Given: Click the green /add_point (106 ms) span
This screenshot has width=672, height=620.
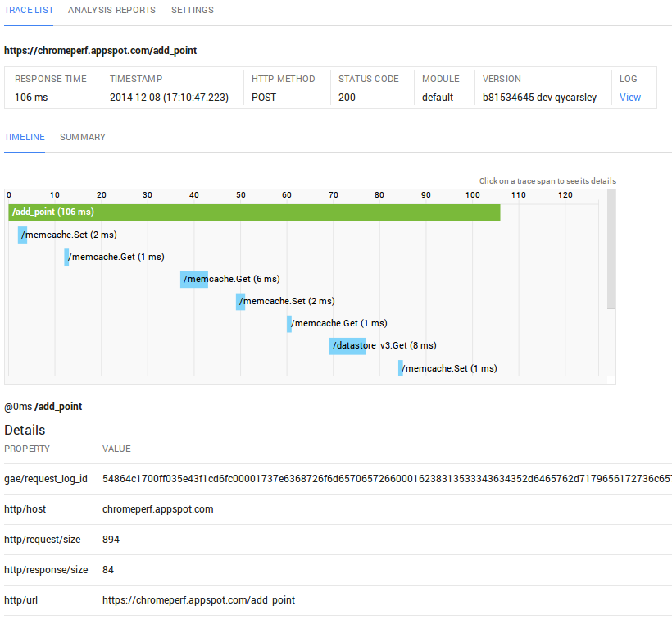Looking at the screenshot, I should click(x=254, y=212).
